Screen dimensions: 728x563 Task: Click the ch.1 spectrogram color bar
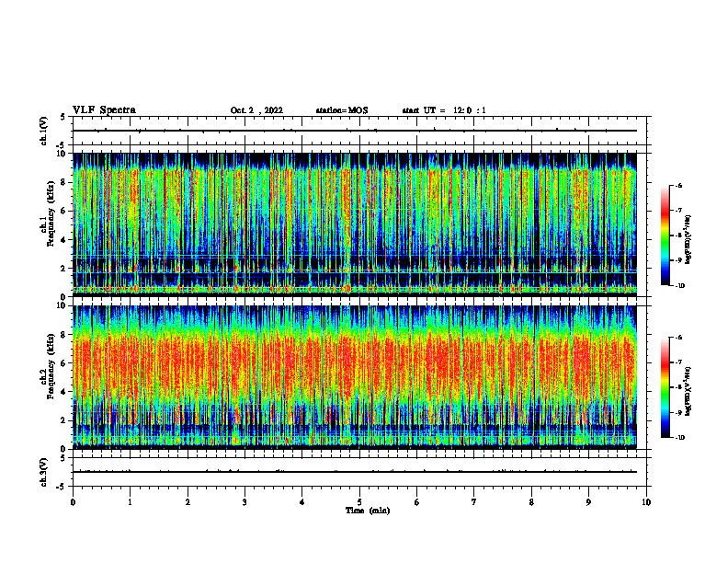(x=665, y=236)
